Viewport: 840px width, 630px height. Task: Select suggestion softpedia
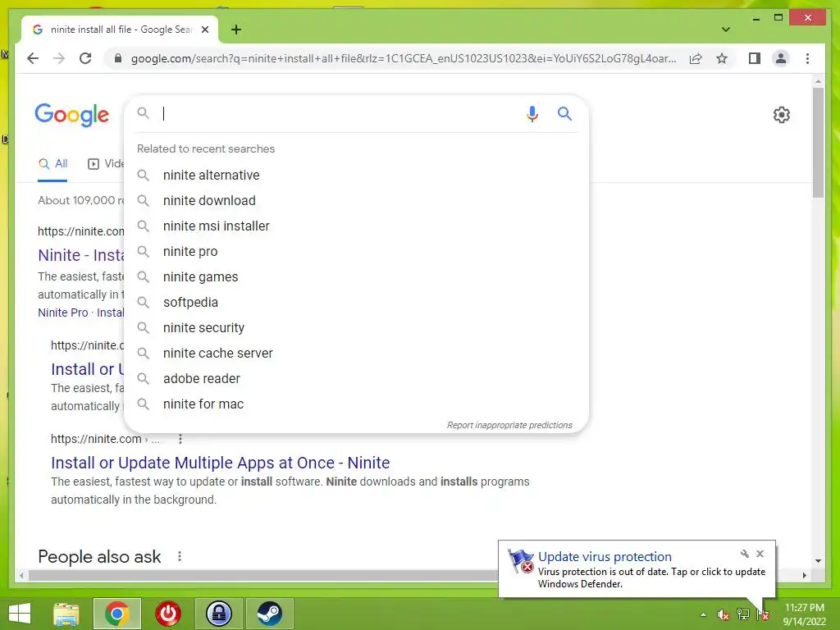tap(356, 302)
